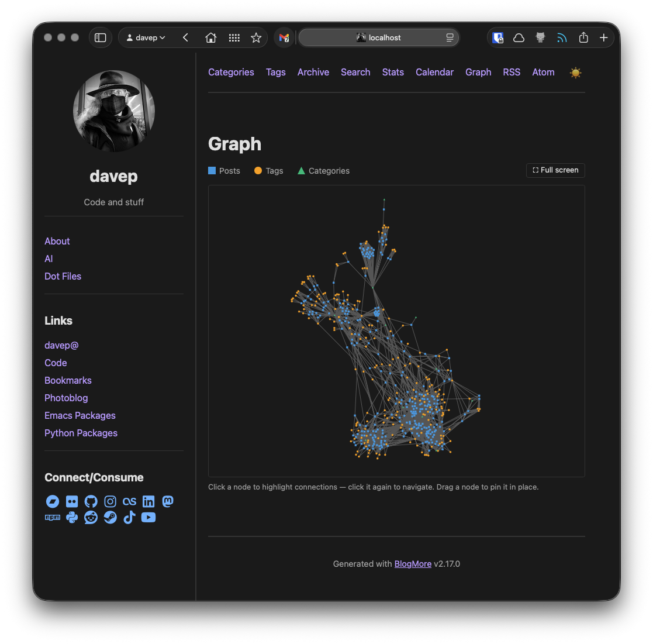Open the Calendar navigation item
This screenshot has width=653, height=644.
coord(434,72)
